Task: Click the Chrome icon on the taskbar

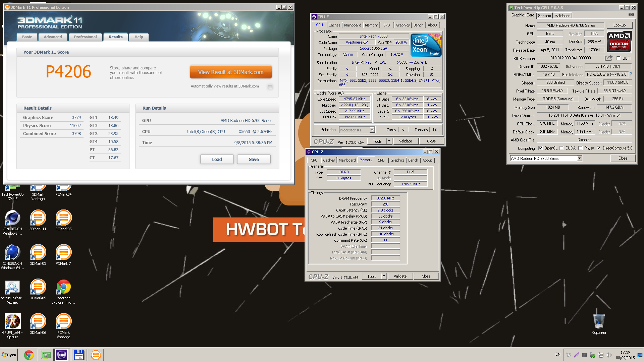Action: 29,355
